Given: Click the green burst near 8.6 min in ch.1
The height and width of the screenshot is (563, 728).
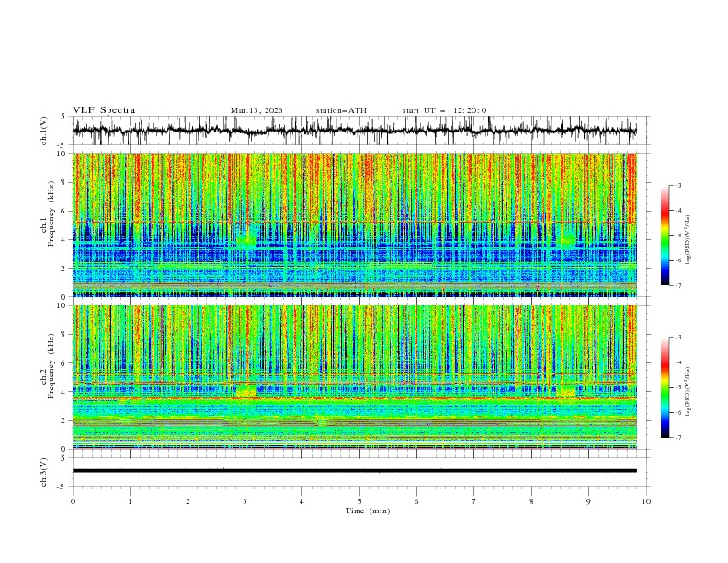Looking at the screenshot, I should (566, 236).
